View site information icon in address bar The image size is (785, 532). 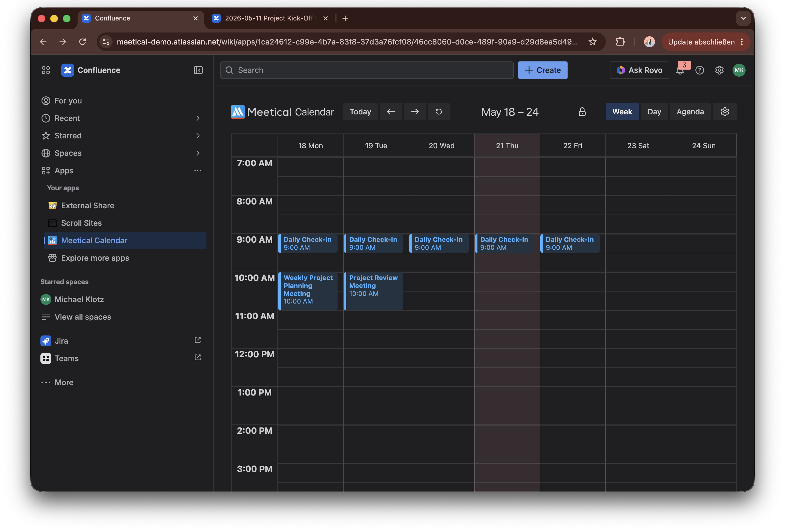[x=106, y=42]
